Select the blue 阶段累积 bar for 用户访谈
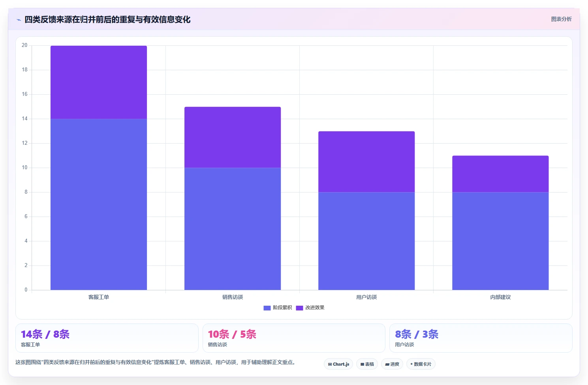The height and width of the screenshot is (385, 588). point(366,241)
